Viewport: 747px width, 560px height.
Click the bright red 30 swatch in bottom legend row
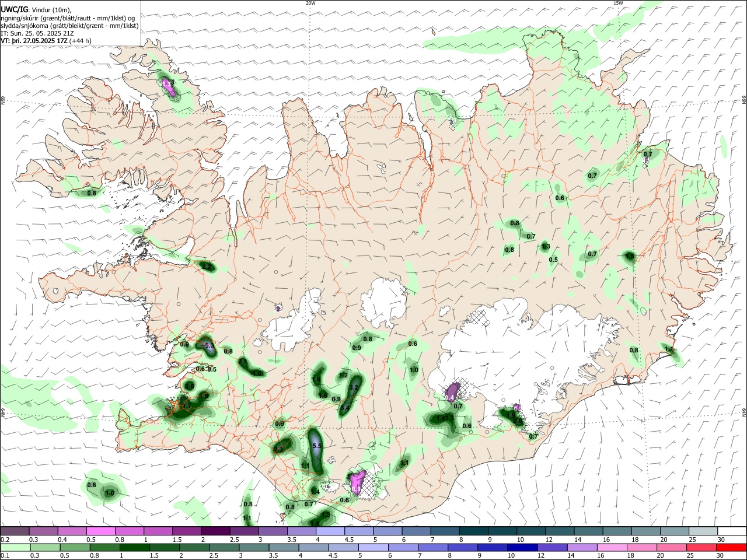click(731, 547)
